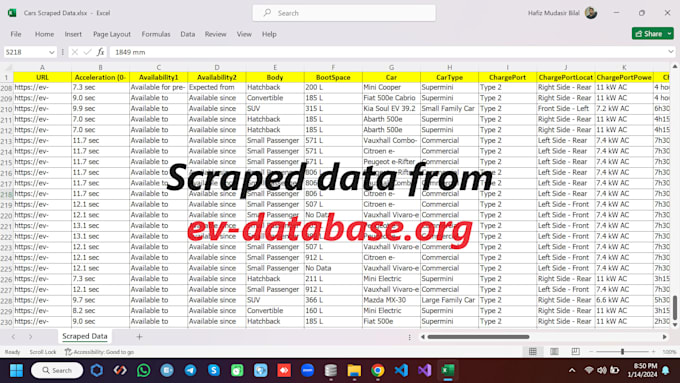Open the database app icon on taskbar
680x383 pixels.
[330, 370]
